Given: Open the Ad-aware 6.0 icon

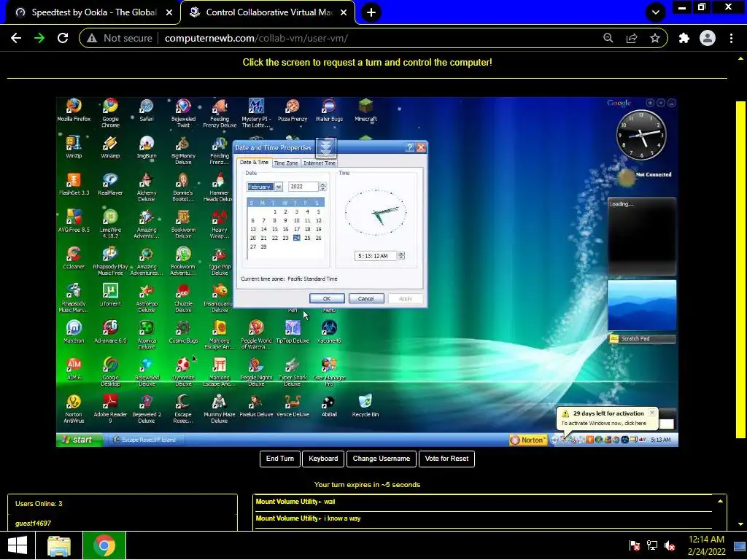Looking at the screenshot, I should (x=111, y=332).
